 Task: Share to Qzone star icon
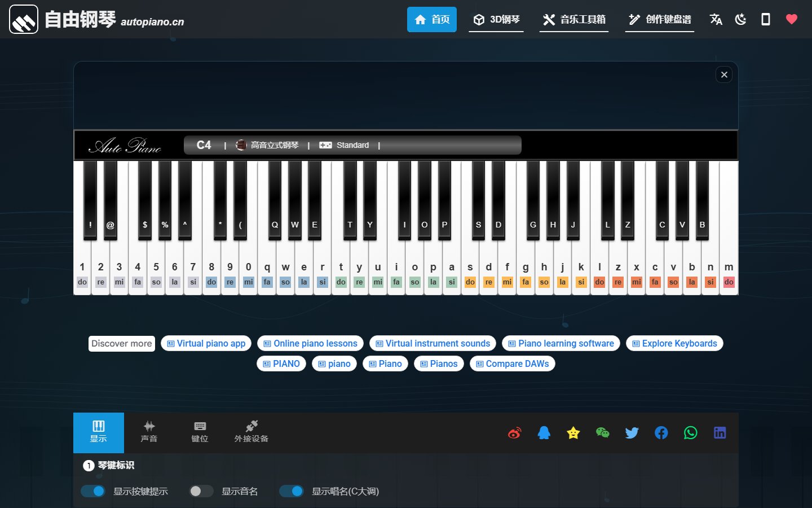point(573,433)
